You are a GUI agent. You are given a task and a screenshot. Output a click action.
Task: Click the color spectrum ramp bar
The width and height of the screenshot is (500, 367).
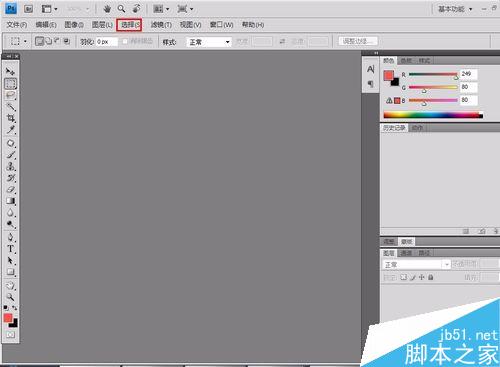(x=433, y=115)
